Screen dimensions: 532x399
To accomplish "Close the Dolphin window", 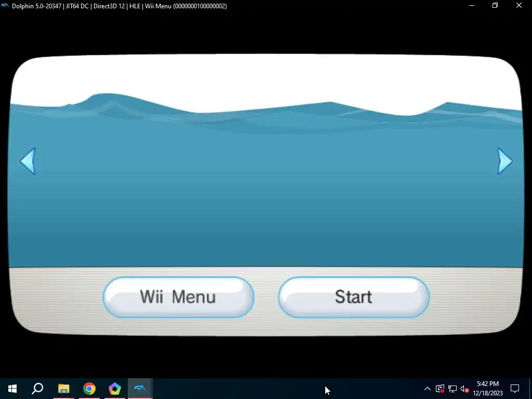I will [519, 5].
